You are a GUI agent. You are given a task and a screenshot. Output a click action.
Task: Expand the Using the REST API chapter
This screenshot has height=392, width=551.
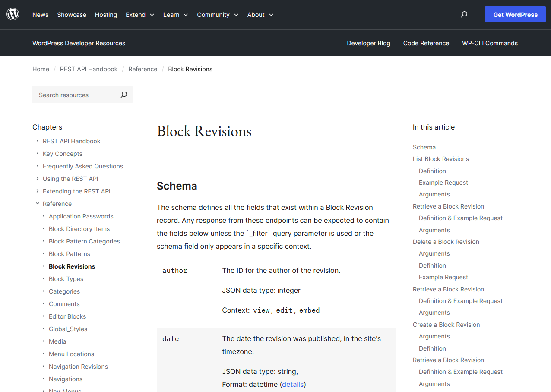[x=38, y=179]
